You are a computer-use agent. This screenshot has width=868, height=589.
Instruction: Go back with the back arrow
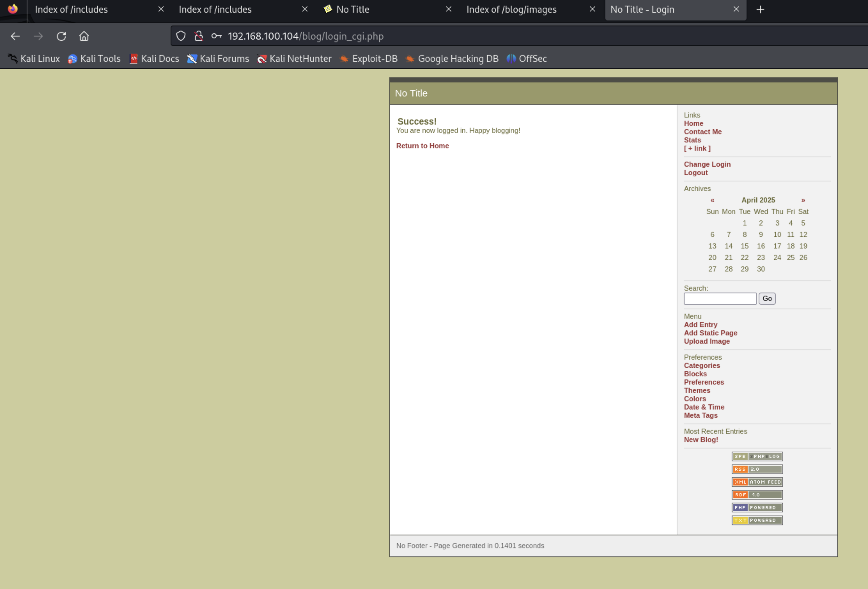pyautogui.click(x=15, y=36)
